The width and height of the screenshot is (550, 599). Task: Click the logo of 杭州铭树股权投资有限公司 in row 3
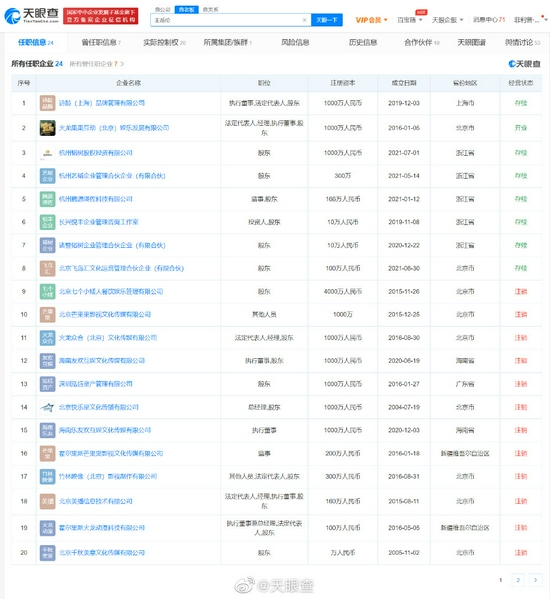coord(47,153)
